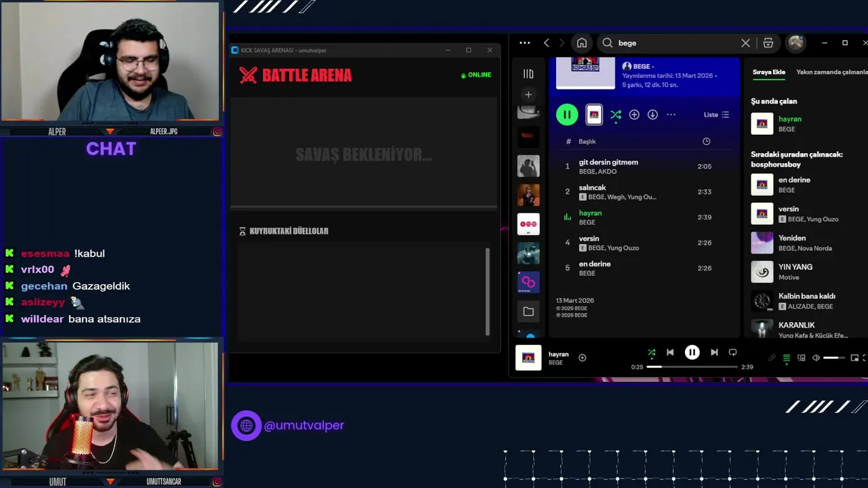Screen dimensions: 868x488
Task: Toggle the lyrics microphone icon
Action: pyautogui.click(x=772, y=358)
